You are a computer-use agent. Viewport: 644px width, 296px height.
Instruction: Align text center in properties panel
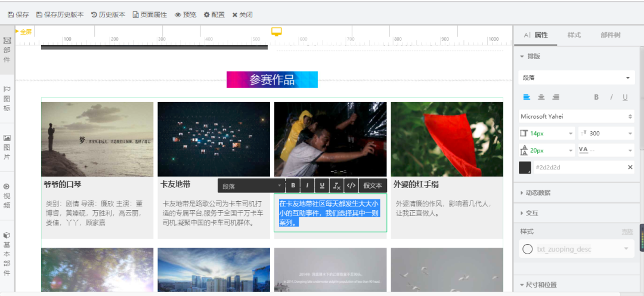click(x=541, y=97)
